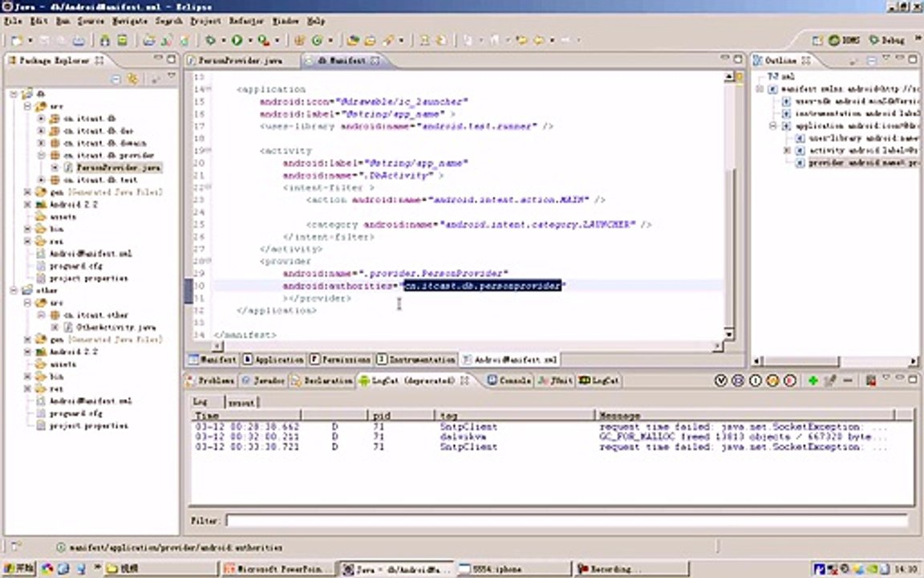
Task: Click the Open Perspective icon
Action: point(817,40)
